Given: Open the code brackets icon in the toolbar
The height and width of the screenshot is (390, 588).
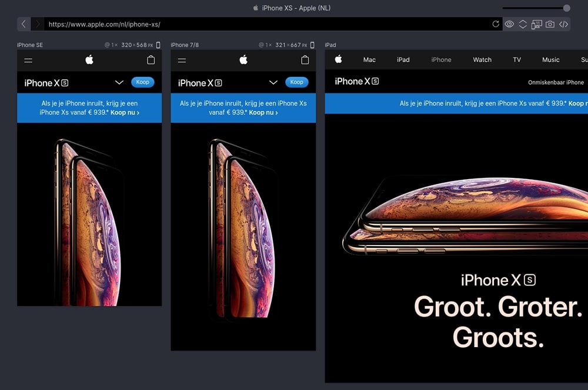Looking at the screenshot, I should (563, 24).
